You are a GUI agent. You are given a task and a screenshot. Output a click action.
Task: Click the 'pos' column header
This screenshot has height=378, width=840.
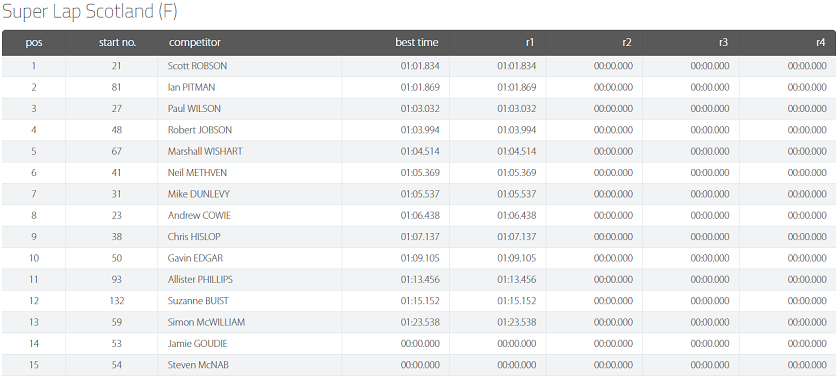[34, 43]
